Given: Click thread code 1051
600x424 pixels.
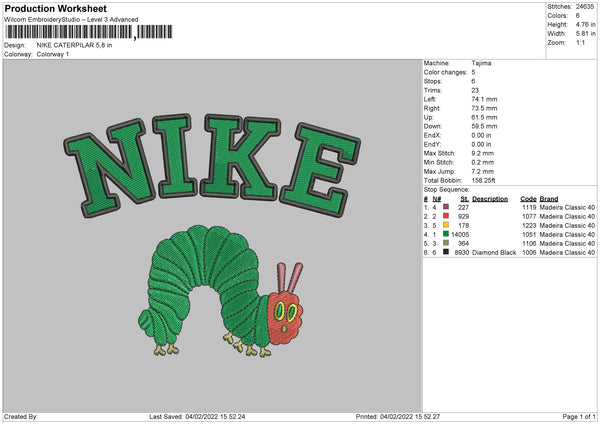Looking at the screenshot, I should (529, 235).
